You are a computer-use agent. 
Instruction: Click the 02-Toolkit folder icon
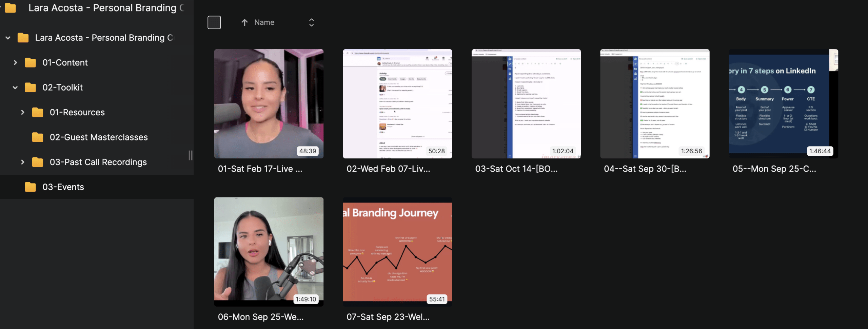click(x=30, y=88)
